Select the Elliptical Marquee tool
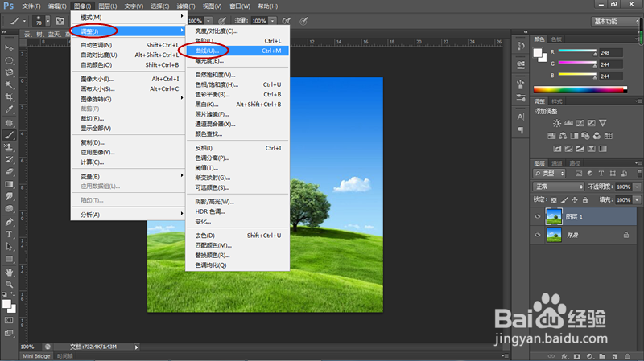The image size is (644, 361). (x=9, y=61)
